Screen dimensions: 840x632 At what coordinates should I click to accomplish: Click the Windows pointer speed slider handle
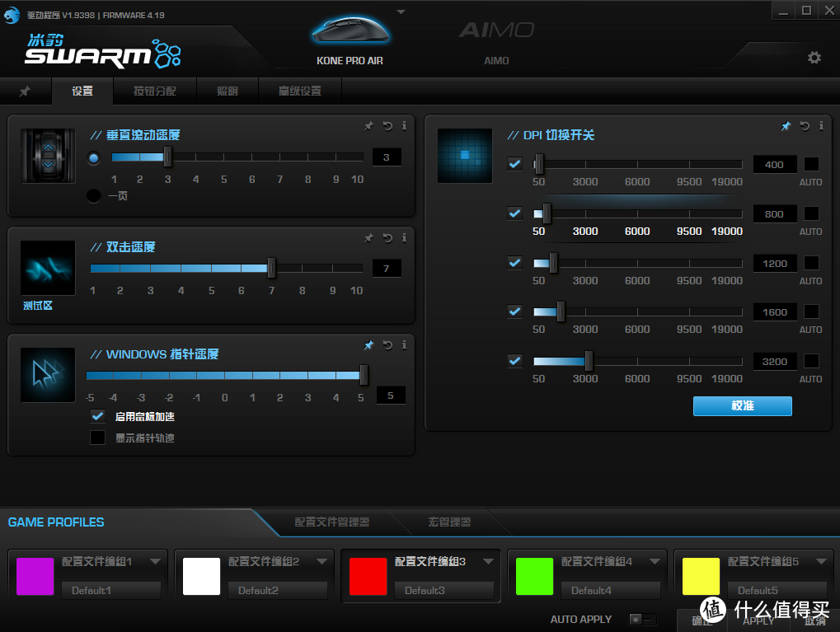[364, 375]
